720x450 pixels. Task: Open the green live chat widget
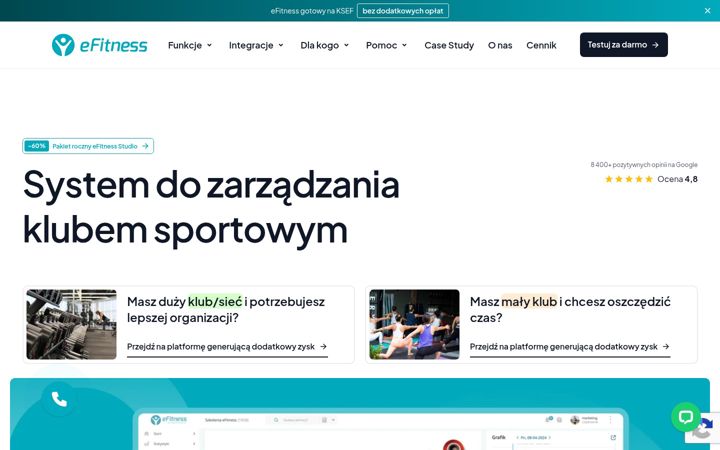pyautogui.click(x=686, y=417)
